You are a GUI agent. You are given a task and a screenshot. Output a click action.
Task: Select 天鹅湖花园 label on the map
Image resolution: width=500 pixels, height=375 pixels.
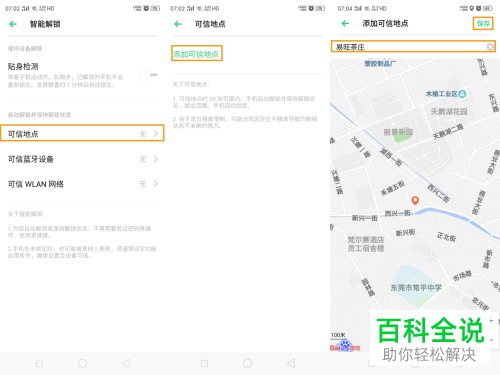449,111
